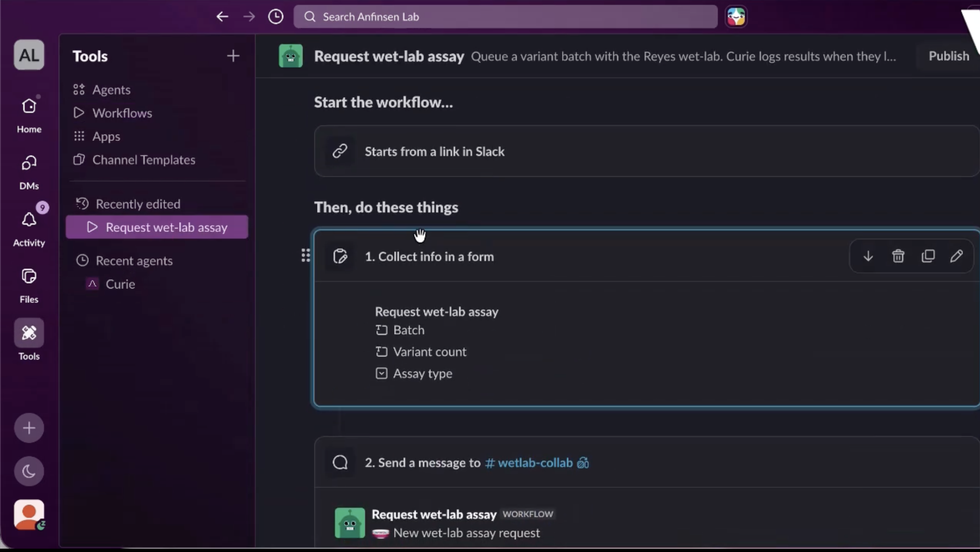Click the form icon of step 1

click(340, 256)
